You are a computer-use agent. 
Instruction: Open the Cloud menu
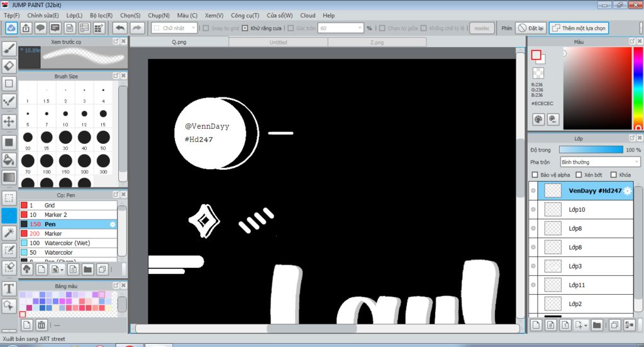coord(308,15)
